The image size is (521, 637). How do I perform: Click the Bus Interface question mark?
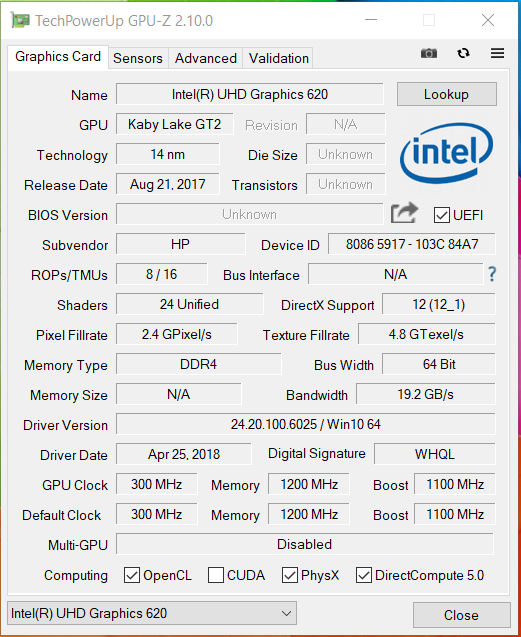point(492,274)
